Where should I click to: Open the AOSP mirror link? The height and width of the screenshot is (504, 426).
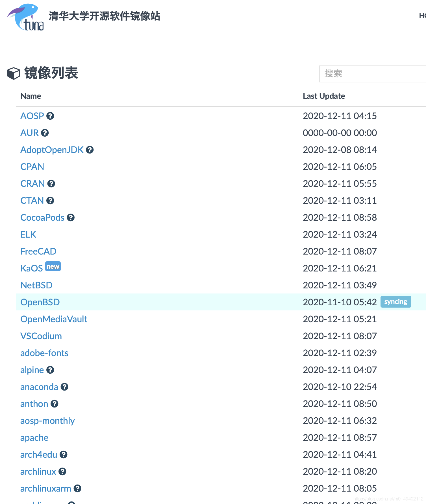(x=32, y=116)
